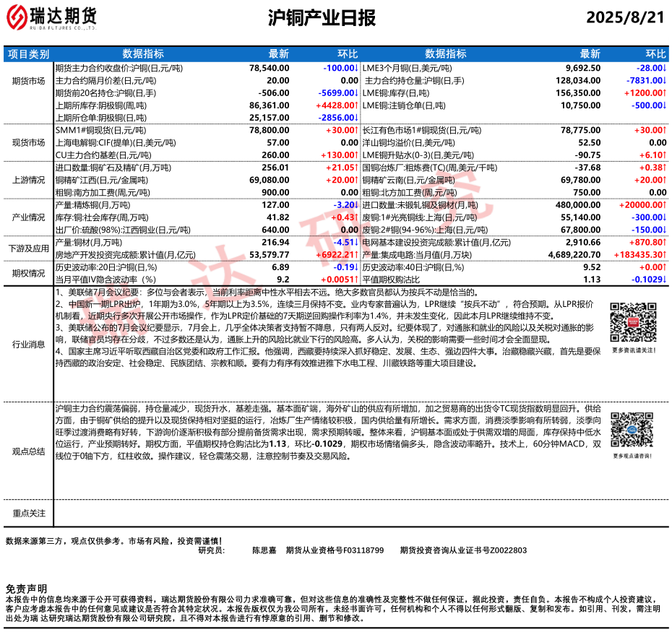Viewport: 672px width, 632px height.
Task: Click the 期权情况 row label
Action: (29, 273)
